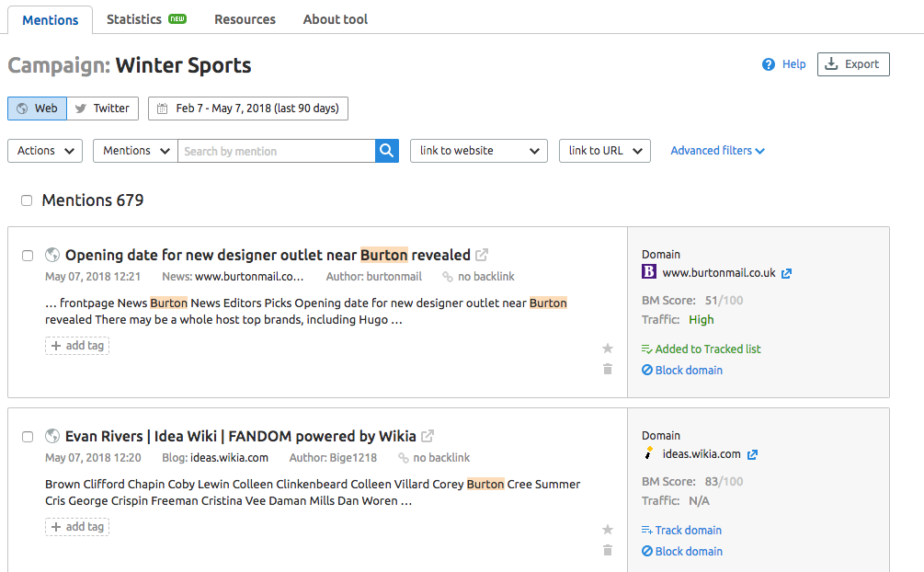Focus the Search by mention field
Screen dimensions: 924x572
click(277, 151)
